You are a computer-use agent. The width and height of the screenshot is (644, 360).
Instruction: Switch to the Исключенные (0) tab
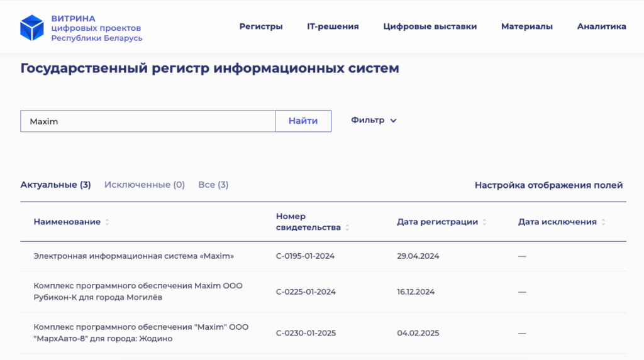[x=145, y=185]
